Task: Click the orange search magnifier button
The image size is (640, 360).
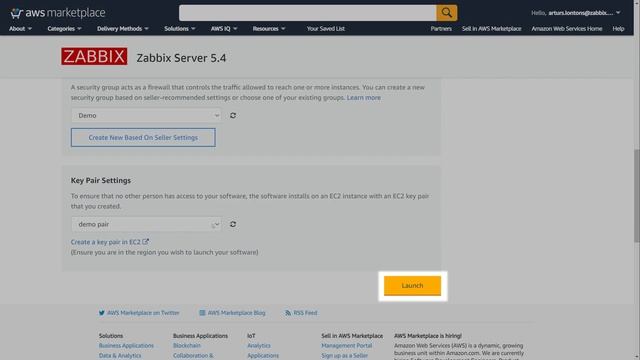Action: coord(447,13)
